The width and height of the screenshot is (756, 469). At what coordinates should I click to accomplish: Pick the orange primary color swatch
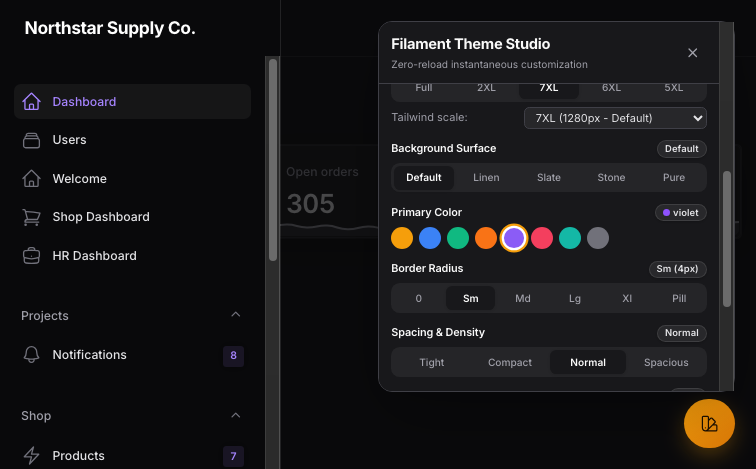(486, 238)
